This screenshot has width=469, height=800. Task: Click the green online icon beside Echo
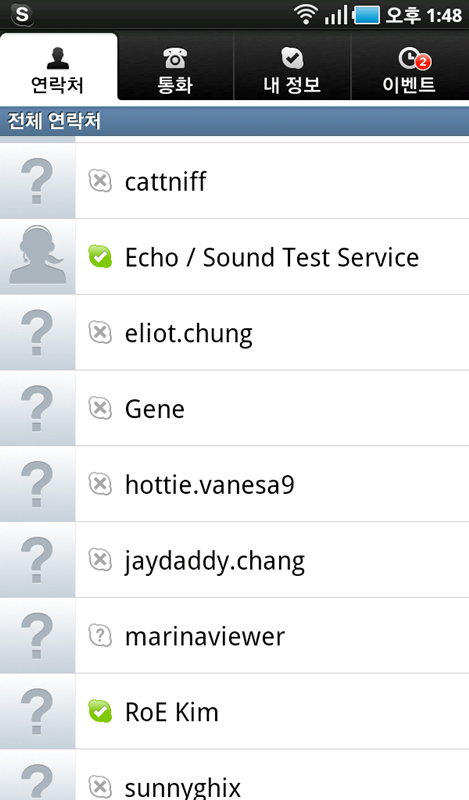click(x=100, y=257)
